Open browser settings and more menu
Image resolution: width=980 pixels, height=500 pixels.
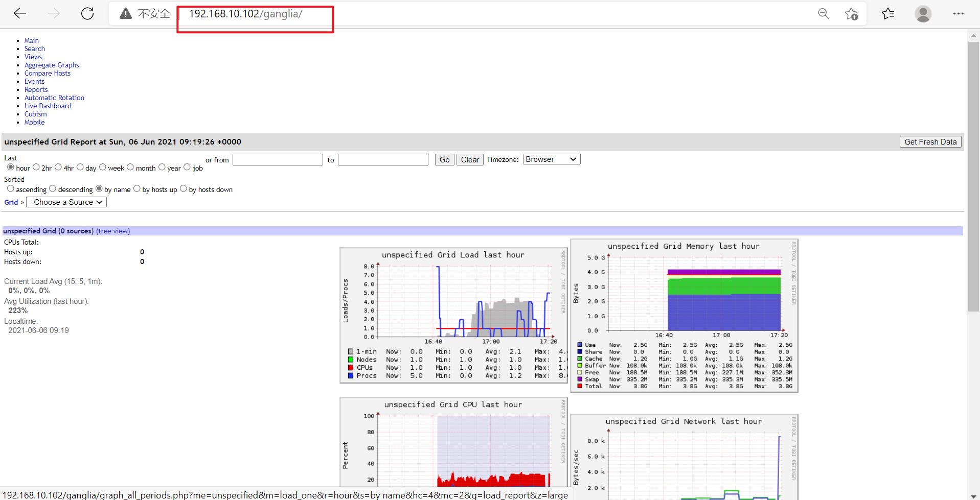point(958,14)
